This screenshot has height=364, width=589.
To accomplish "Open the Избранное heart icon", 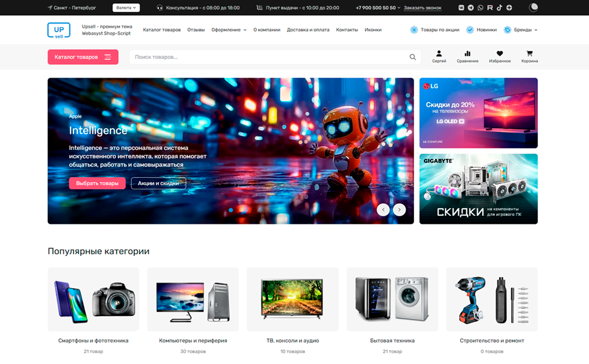I will 500,53.
